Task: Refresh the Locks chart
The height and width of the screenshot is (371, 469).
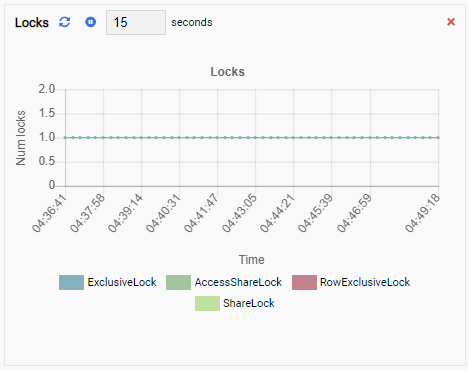Action: [65, 22]
